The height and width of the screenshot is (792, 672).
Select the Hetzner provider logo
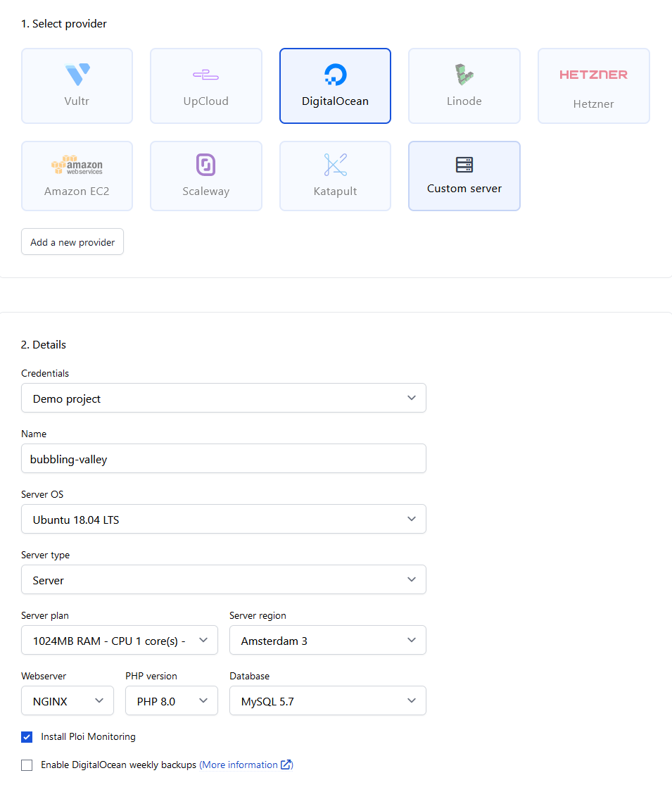[x=593, y=75]
